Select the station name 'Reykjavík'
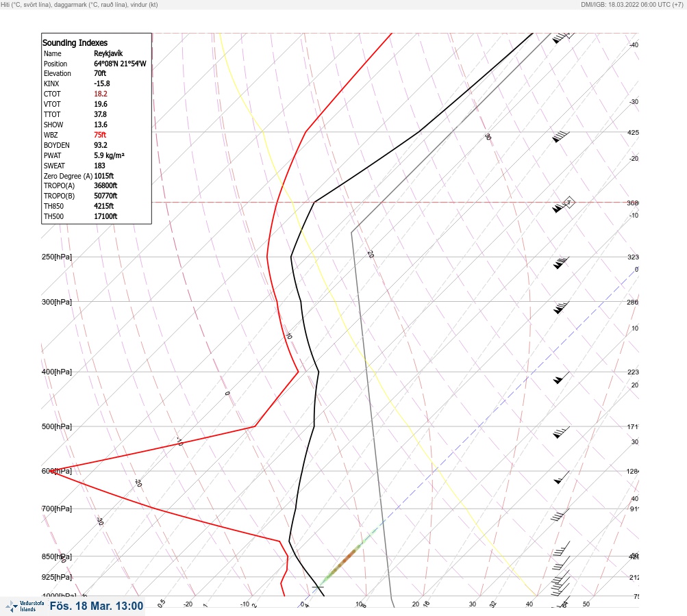The height and width of the screenshot is (616, 687). (x=108, y=53)
